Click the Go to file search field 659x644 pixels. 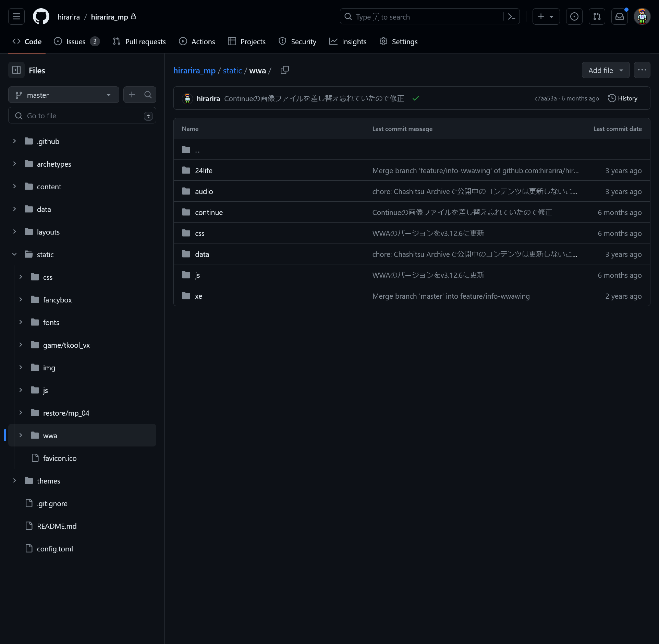pyautogui.click(x=82, y=116)
